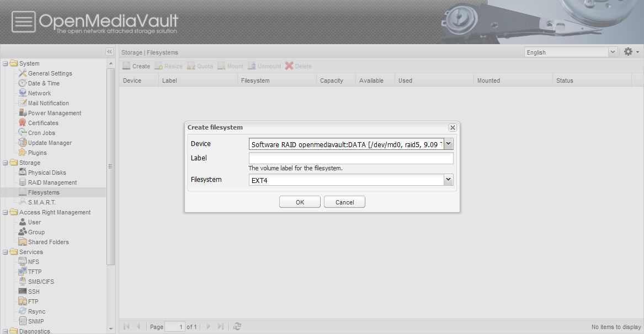This screenshot has height=334, width=644.
Task: Open Date & Time clock icon
Action: (23, 83)
